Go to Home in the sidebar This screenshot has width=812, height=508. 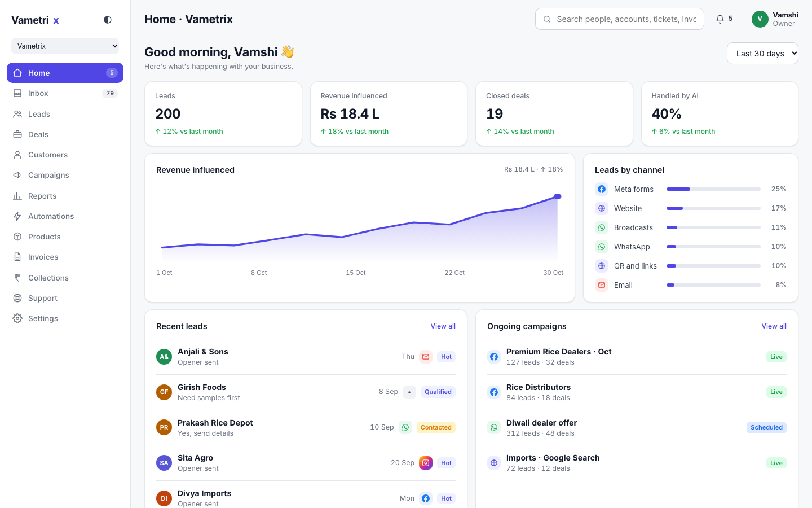tap(65, 73)
